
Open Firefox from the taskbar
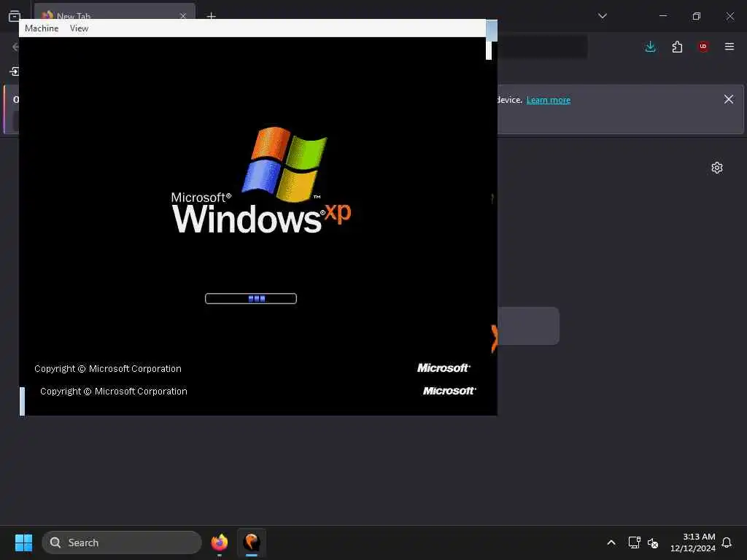[x=219, y=542]
